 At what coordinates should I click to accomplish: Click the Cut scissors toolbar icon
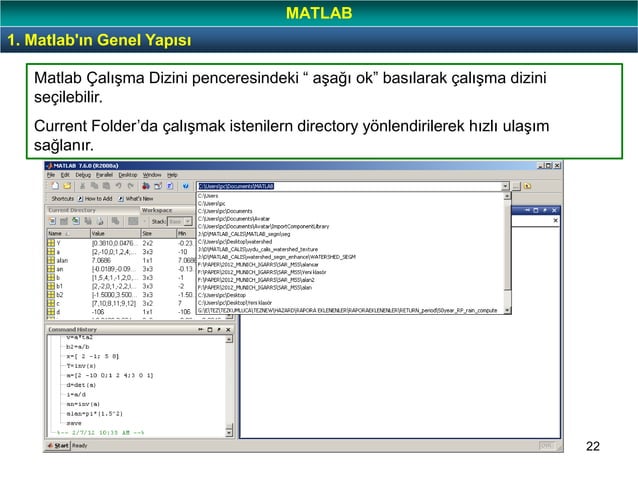click(83, 186)
